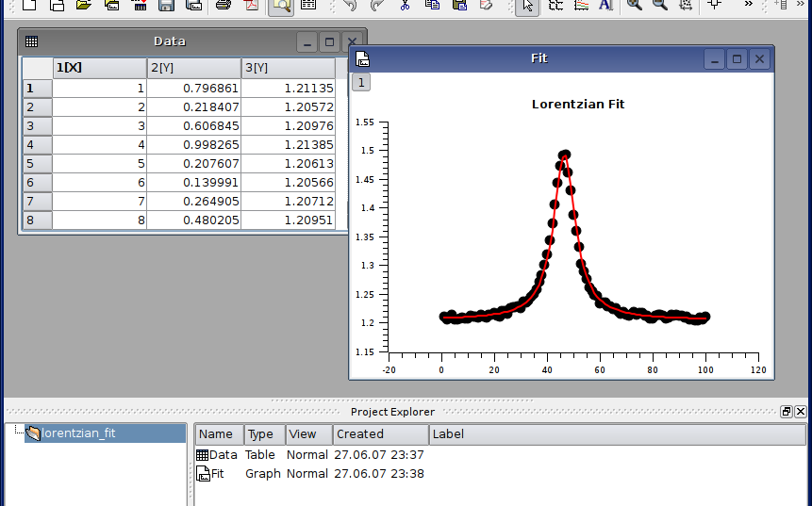The image size is (812, 506).
Task: Select row header 1 in the Data table
Action: coord(38,89)
